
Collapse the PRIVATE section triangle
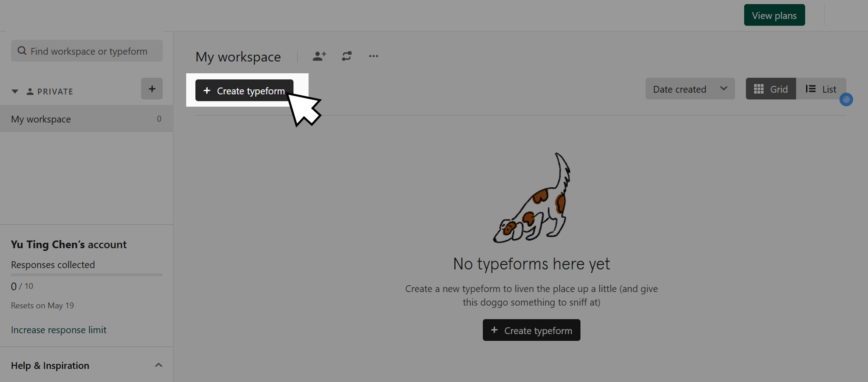click(15, 91)
